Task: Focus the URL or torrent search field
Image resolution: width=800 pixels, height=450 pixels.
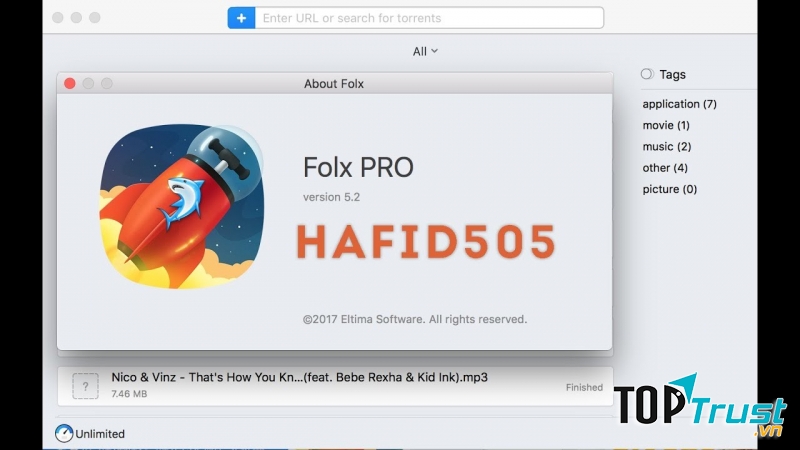Action: pyautogui.click(x=429, y=18)
